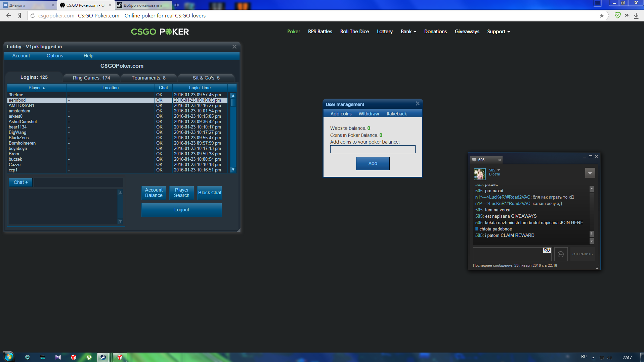644x362 pixels.
Task: Visit the Giveaways page
Action: point(467,32)
